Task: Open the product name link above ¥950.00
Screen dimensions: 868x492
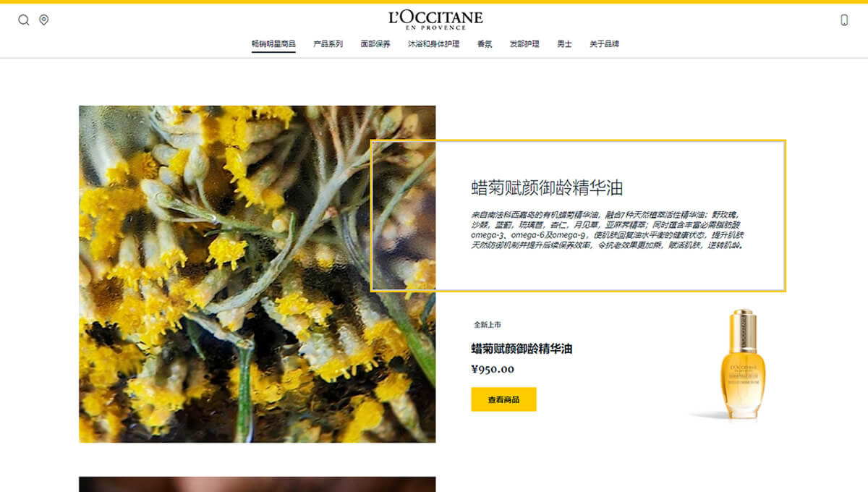Action: [x=522, y=349]
